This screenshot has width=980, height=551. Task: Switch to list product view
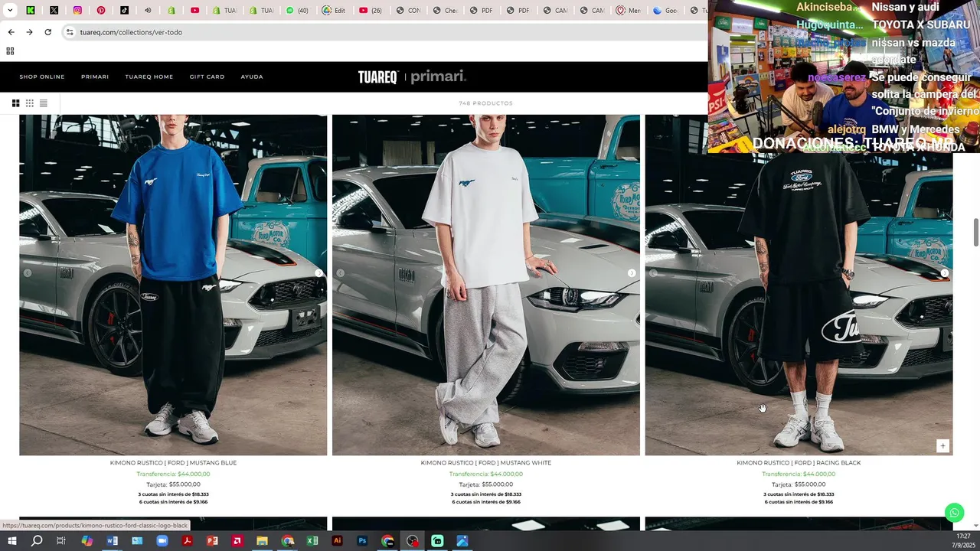[x=44, y=103]
